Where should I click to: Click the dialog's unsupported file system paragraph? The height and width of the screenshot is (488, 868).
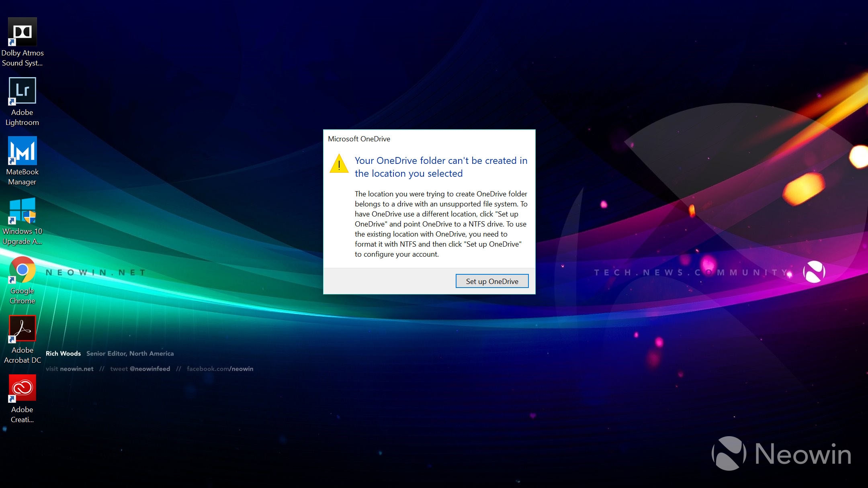(x=440, y=224)
